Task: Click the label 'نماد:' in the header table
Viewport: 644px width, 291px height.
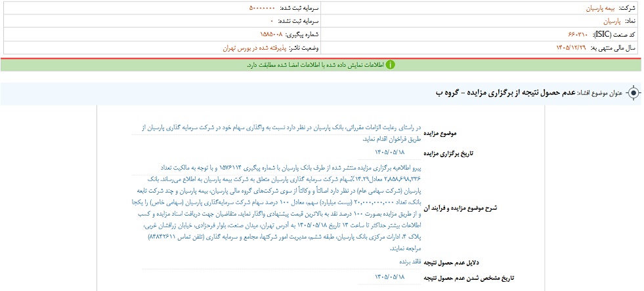Action: 632,22
